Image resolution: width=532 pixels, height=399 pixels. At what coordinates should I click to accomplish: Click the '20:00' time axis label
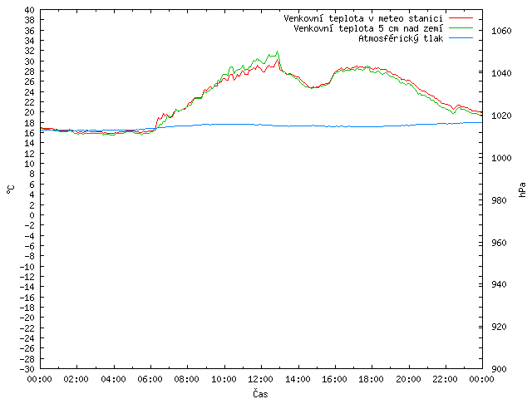pos(408,379)
